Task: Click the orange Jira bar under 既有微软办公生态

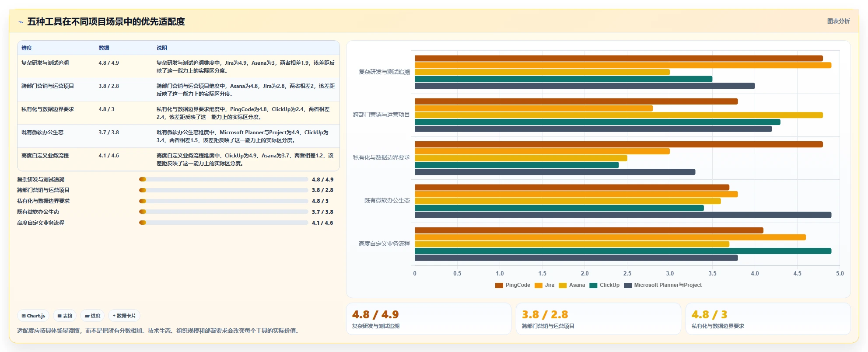Action: click(576, 194)
